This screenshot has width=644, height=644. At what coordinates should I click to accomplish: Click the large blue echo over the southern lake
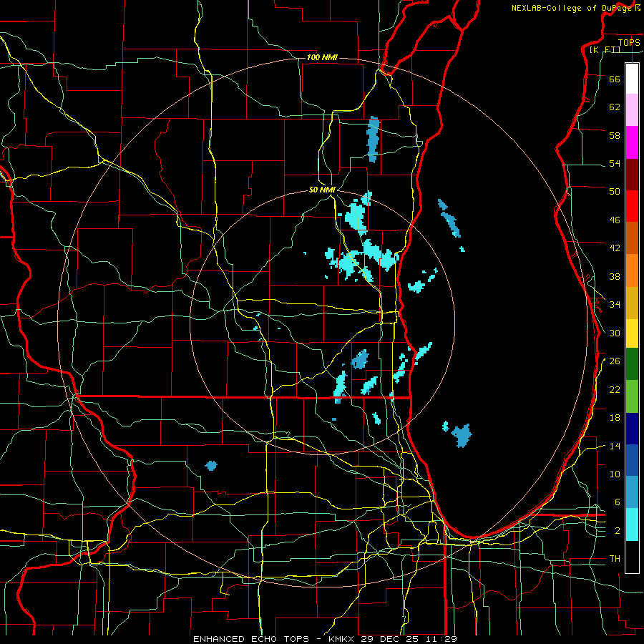coord(462,435)
